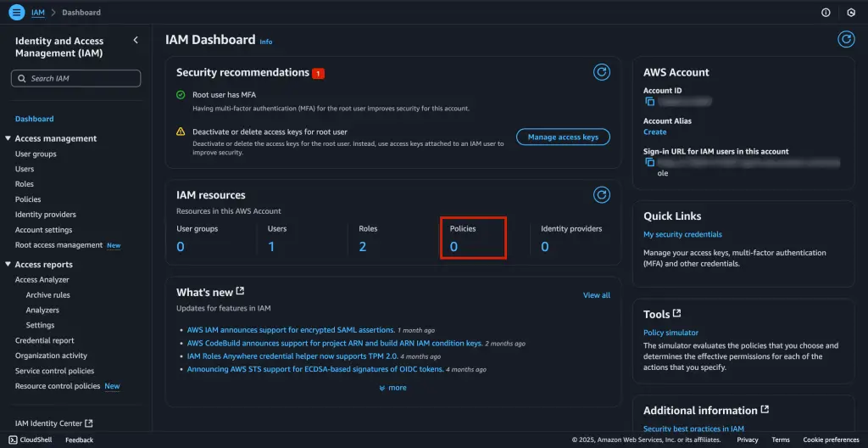The width and height of the screenshot is (868, 448).
Task: Collapse the IAM sidebar with the chevron
Action: [136, 40]
